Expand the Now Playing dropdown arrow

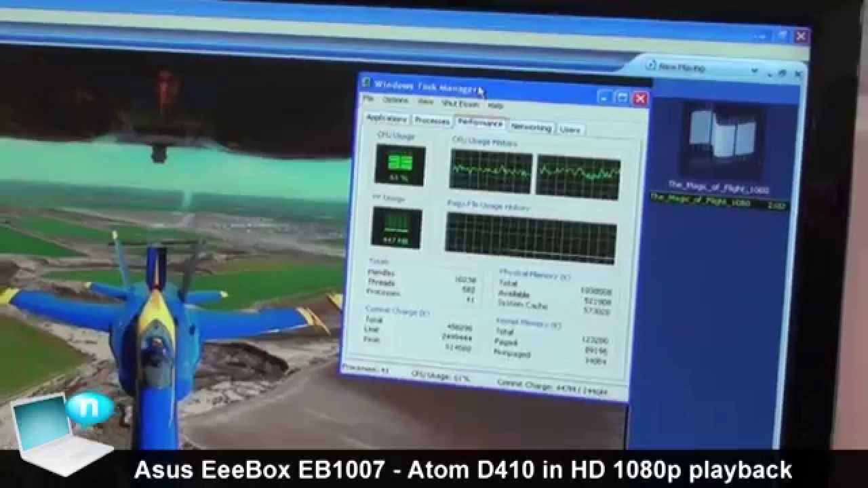click(x=754, y=70)
